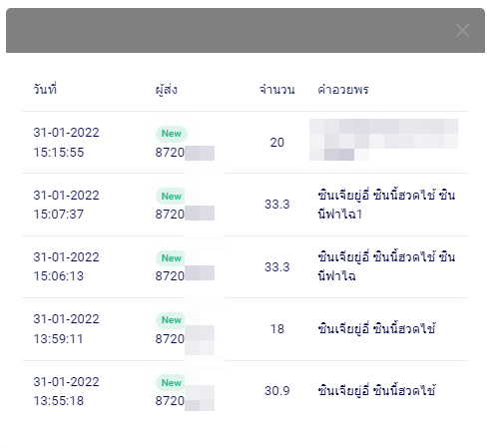Click the amount 30.9 in the last row
The height and width of the screenshot is (448, 490).
[x=276, y=391]
